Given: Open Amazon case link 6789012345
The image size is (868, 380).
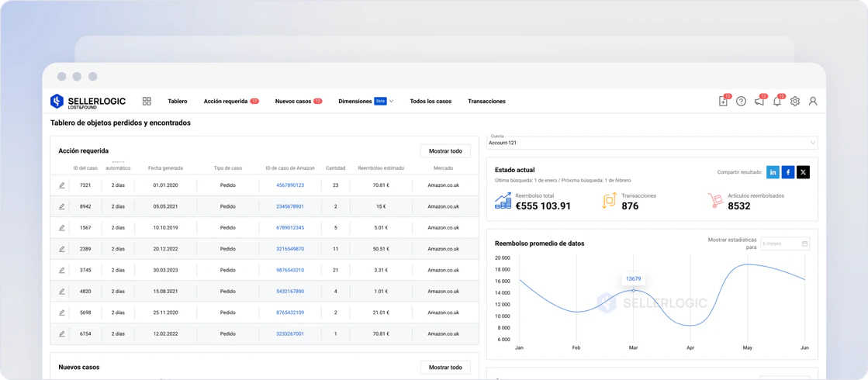Looking at the screenshot, I should coord(290,227).
